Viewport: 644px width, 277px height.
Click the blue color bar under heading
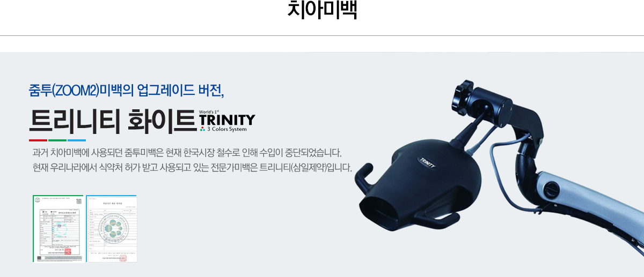77,140
